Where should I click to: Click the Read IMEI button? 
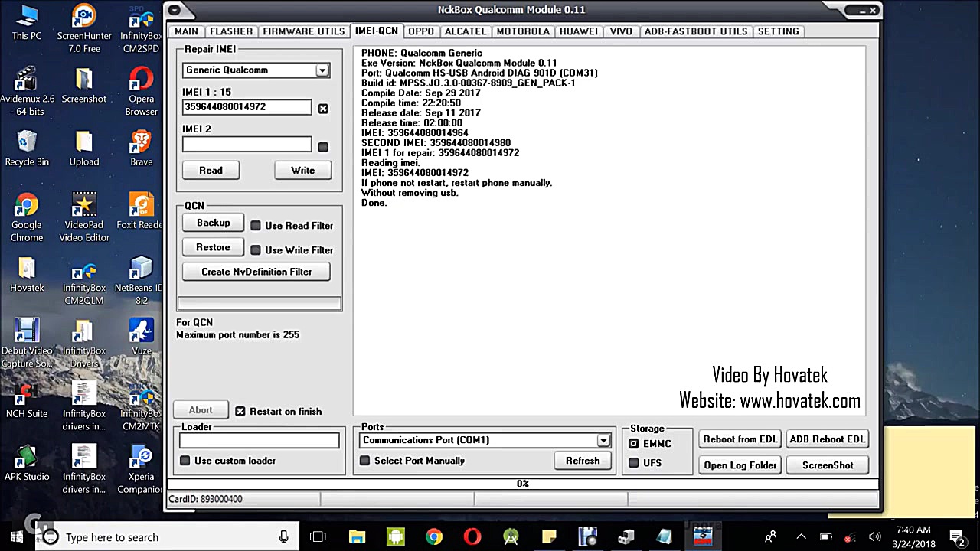[x=211, y=171]
